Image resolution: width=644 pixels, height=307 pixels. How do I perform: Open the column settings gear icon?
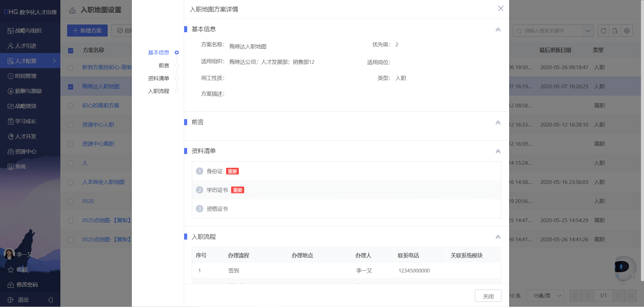click(x=627, y=31)
